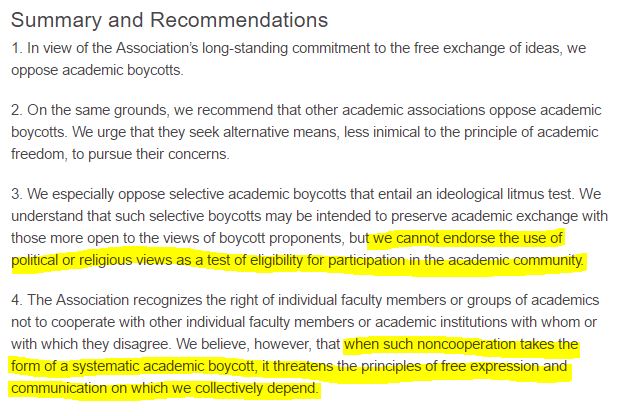This screenshot has height=416, width=623.
Task: Click highlighted 'systematic academic boycott' phrase
Action: point(164,366)
